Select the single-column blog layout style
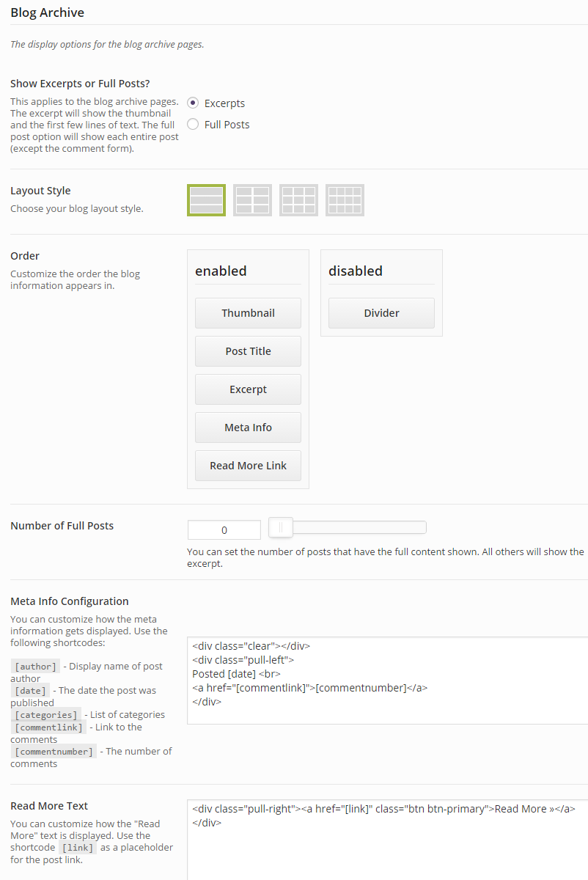The image size is (588, 880). pyautogui.click(x=206, y=199)
